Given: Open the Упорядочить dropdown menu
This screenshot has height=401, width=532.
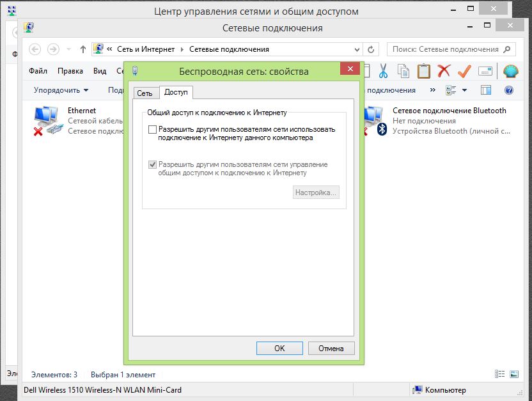Looking at the screenshot, I should click(x=61, y=90).
